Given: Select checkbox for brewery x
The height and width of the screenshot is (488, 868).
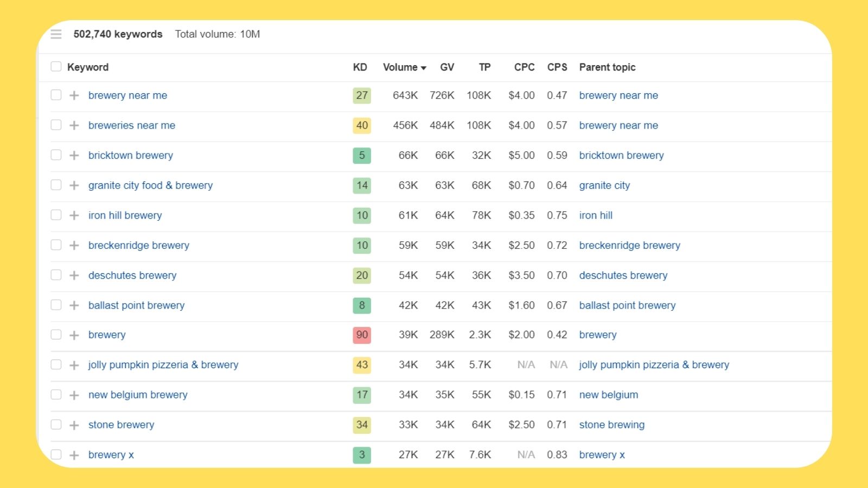Looking at the screenshot, I should point(56,454).
